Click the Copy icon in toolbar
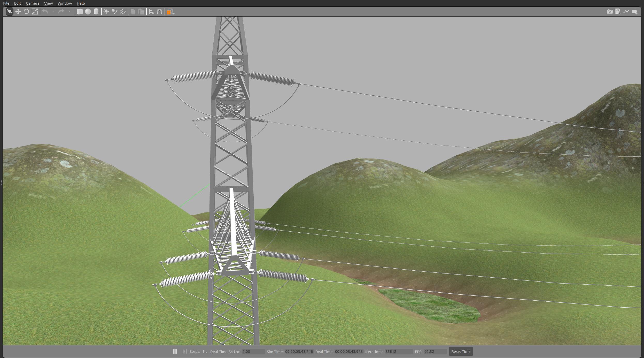The width and height of the screenshot is (644, 358). [x=133, y=12]
